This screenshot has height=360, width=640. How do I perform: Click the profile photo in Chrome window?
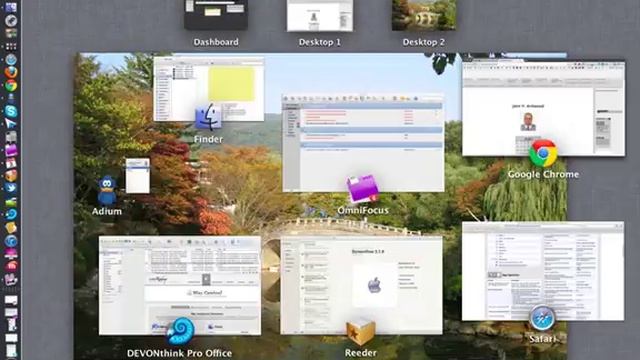528,121
